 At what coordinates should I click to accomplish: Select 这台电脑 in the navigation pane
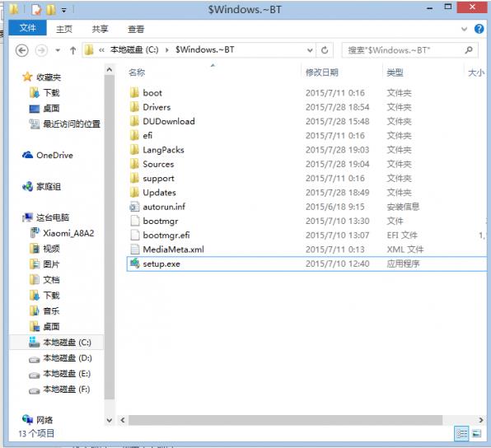(x=53, y=217)
